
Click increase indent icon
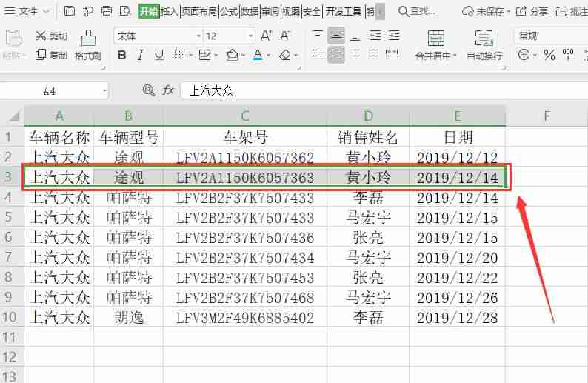click(x=394, y=36)
